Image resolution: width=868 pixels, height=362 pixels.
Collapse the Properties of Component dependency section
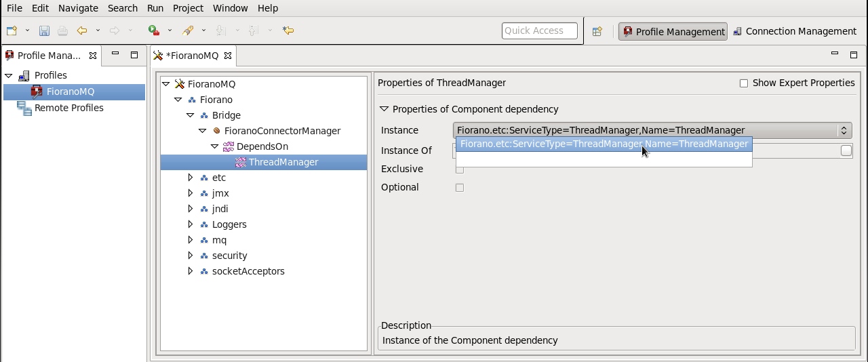[x=384, y=108]
